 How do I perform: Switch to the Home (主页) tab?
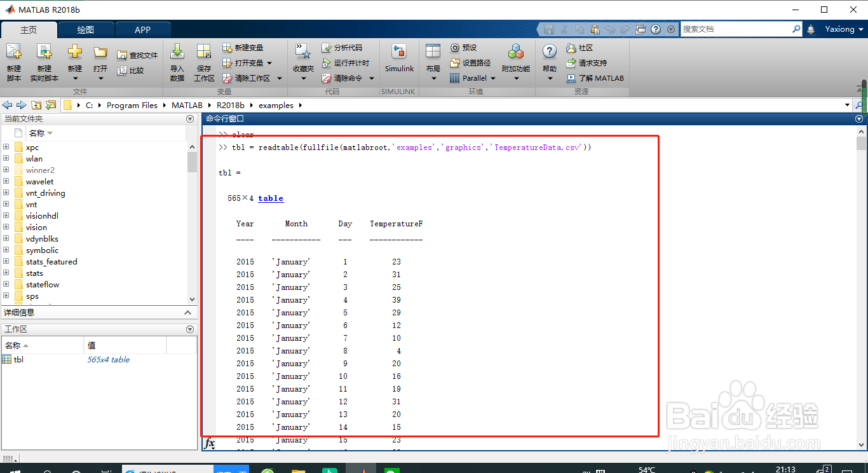click(29, 30)
